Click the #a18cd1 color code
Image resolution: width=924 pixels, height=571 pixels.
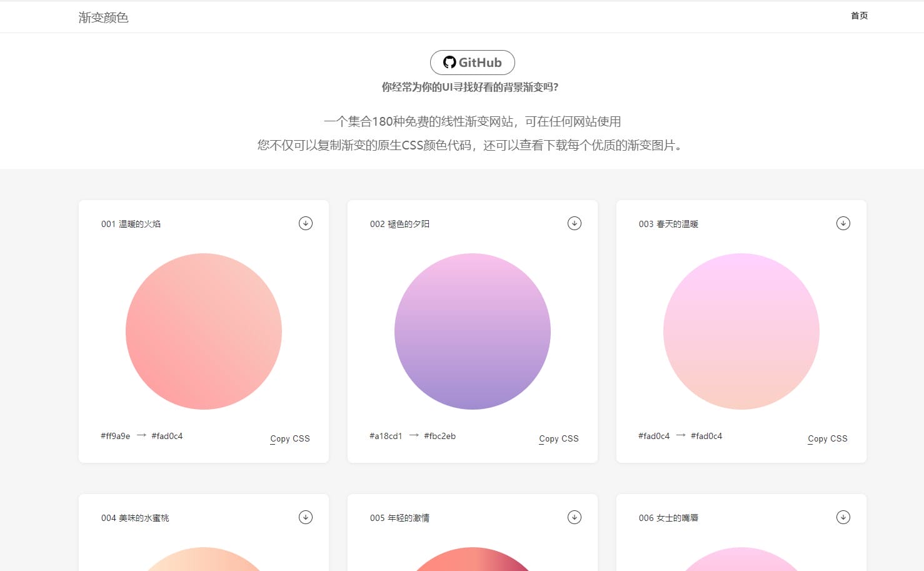(x=386, y=436)
